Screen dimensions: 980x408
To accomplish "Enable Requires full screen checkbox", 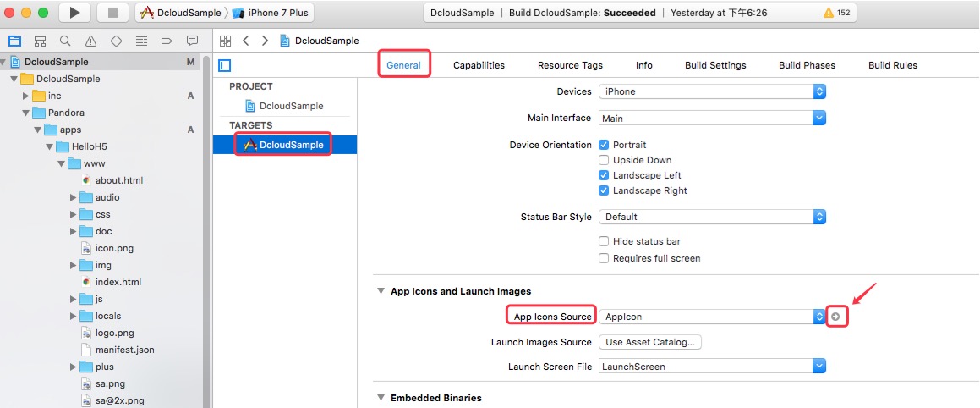I will [604, 258].
